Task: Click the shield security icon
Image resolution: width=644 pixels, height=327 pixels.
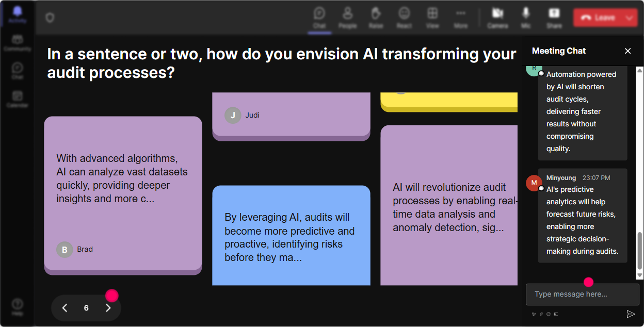Action: pyautogui.click(x=50, y=18)
